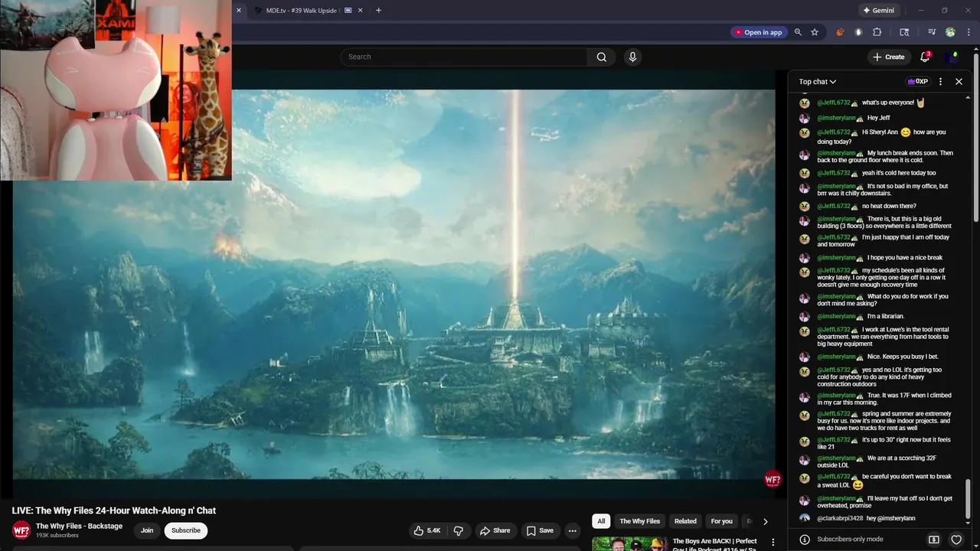
Task: Select the All filter chip
Action: tap(601, 521)
